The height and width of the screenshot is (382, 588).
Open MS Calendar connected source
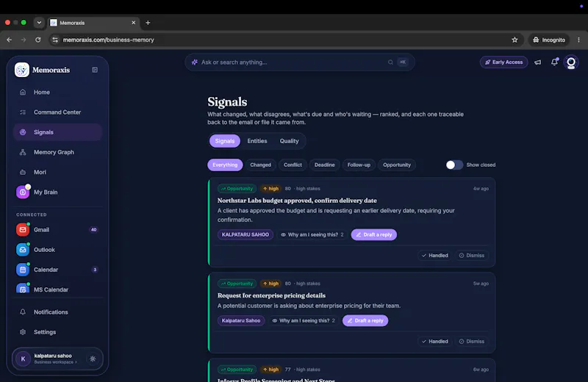click(x=57, y=289)
